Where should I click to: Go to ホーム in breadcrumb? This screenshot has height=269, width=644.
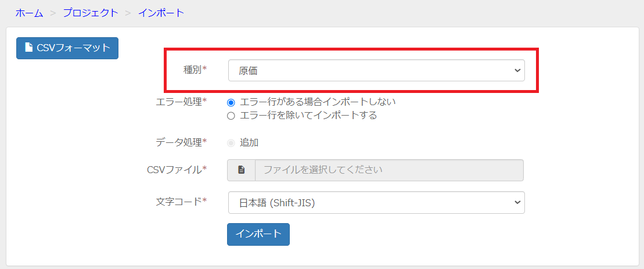coord(29,13)
